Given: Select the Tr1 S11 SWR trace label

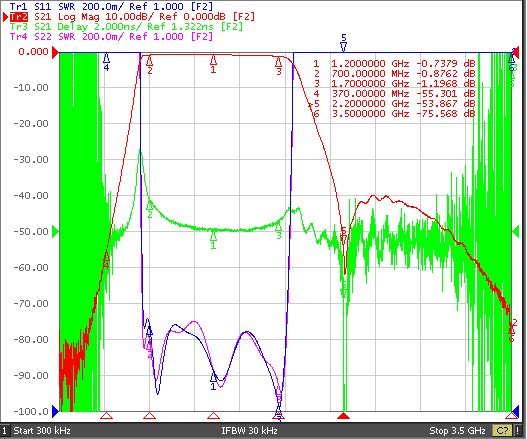Looking at the screenshot, I should [x=111, y=6].
